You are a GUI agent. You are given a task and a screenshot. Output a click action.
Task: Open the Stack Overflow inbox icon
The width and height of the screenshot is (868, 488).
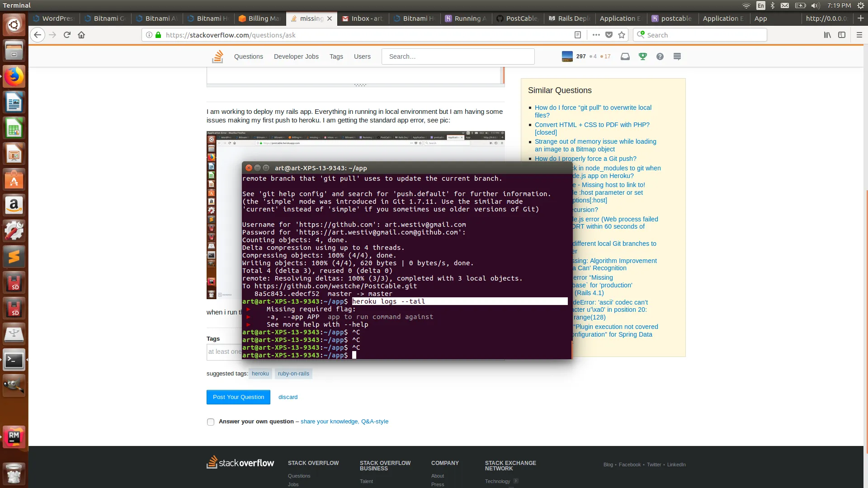(625, 56)
